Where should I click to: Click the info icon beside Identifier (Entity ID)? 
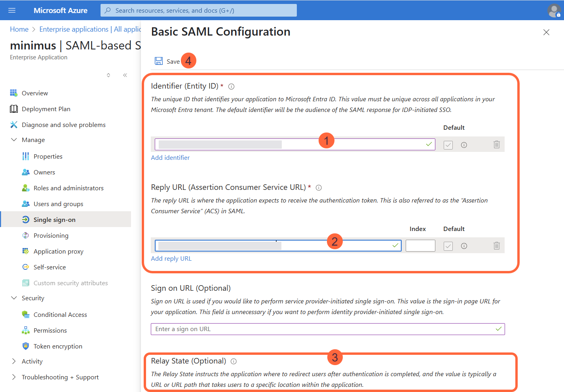(x=231, y=86)
